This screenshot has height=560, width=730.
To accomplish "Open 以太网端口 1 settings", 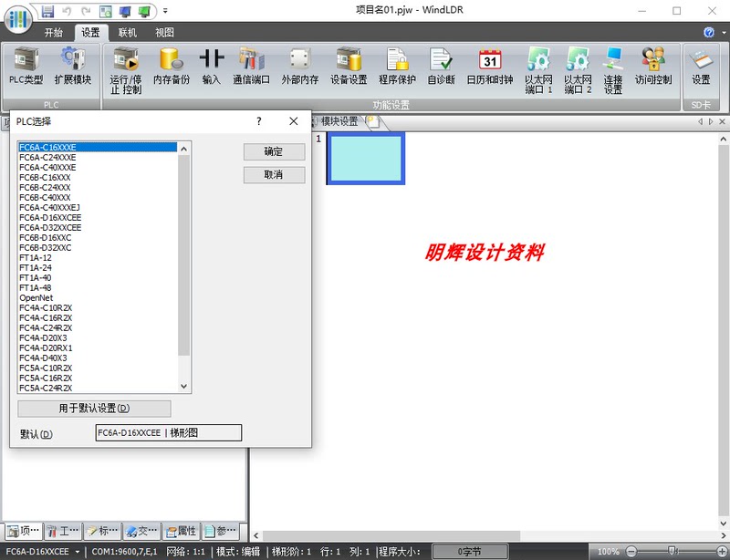I will click(538, 70).
